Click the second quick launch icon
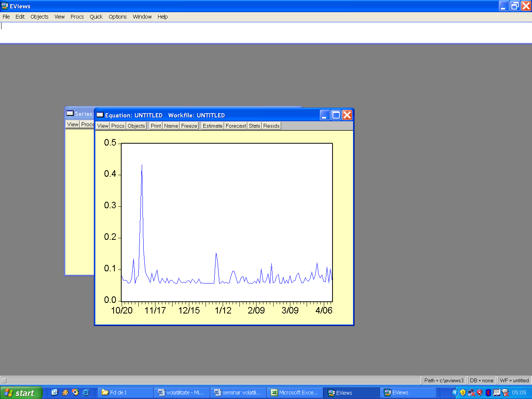This screenshot has width=532, height=399. [65, 393]
